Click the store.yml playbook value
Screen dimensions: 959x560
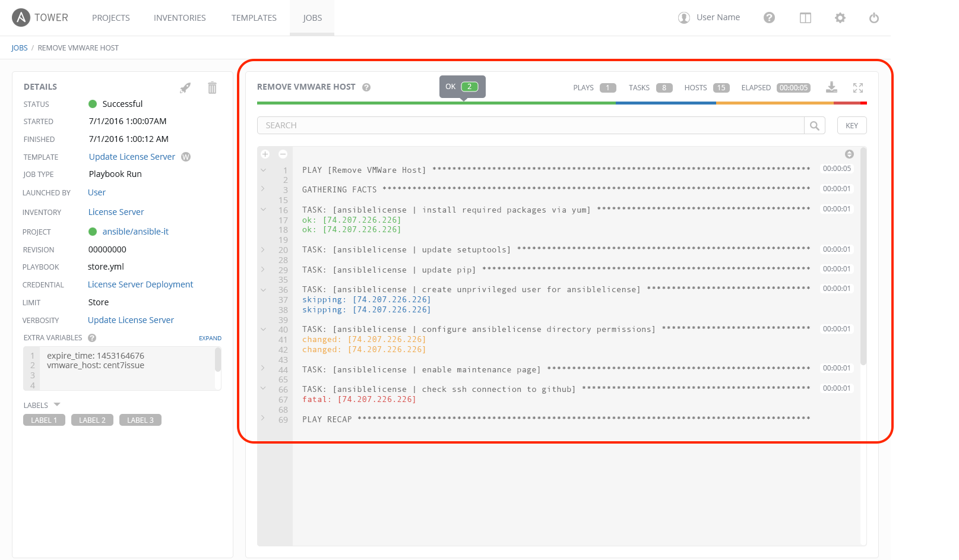point(106,267)
